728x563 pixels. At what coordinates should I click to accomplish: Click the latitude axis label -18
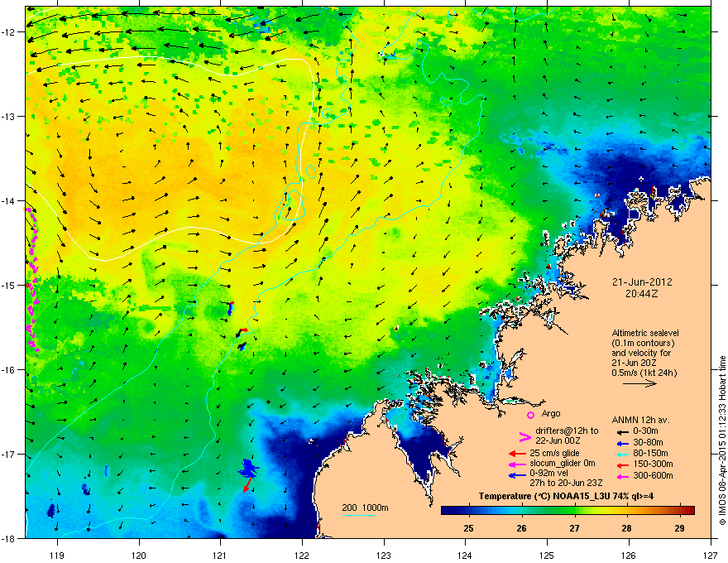coord(10,538)
